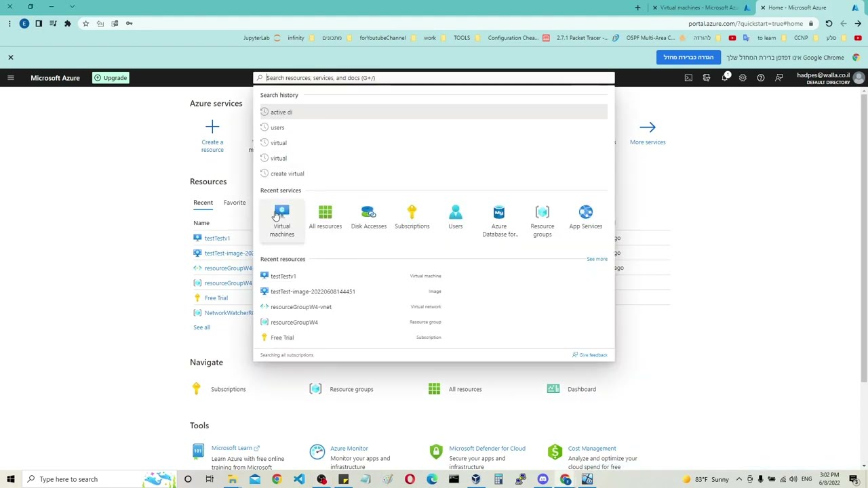Click into the Azure search resources field
Viewport: 868px width, 488px height.
pyautogui.click(x=434, y=78)
